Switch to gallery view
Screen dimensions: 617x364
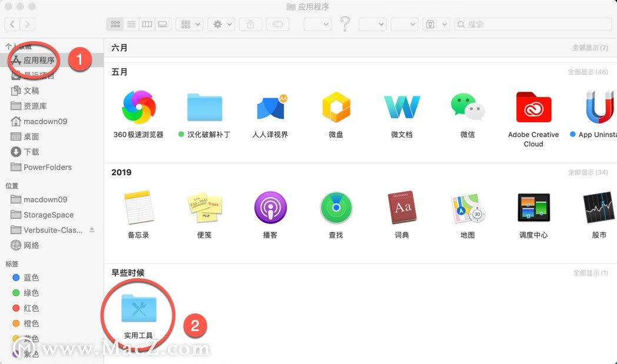162,24
